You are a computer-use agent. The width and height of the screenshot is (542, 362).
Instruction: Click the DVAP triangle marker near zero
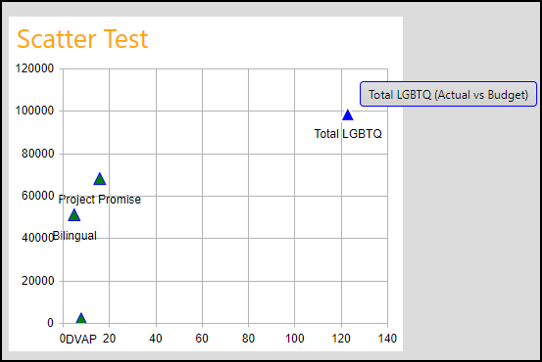pyautogui.click(x=81, y=318)
